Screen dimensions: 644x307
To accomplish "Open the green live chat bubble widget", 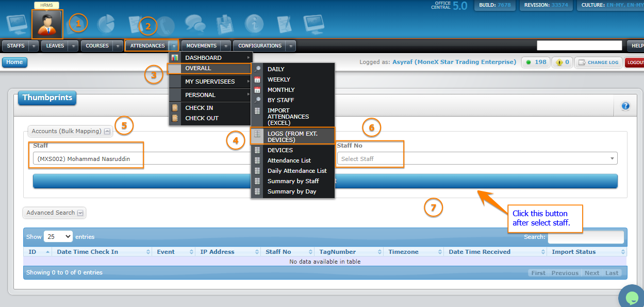I will (632, 298).
